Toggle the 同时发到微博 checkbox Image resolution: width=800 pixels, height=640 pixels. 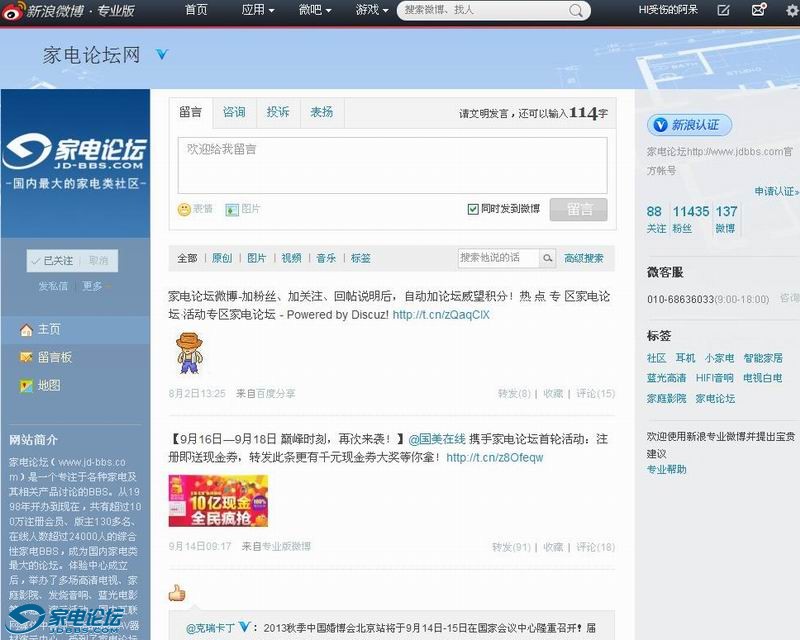[x=473, y=209]
